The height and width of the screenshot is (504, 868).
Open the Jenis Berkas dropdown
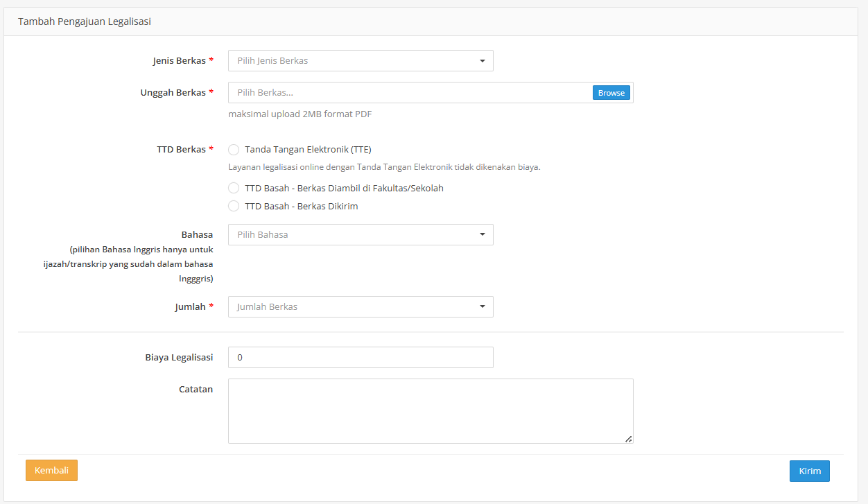pos(361,61)
